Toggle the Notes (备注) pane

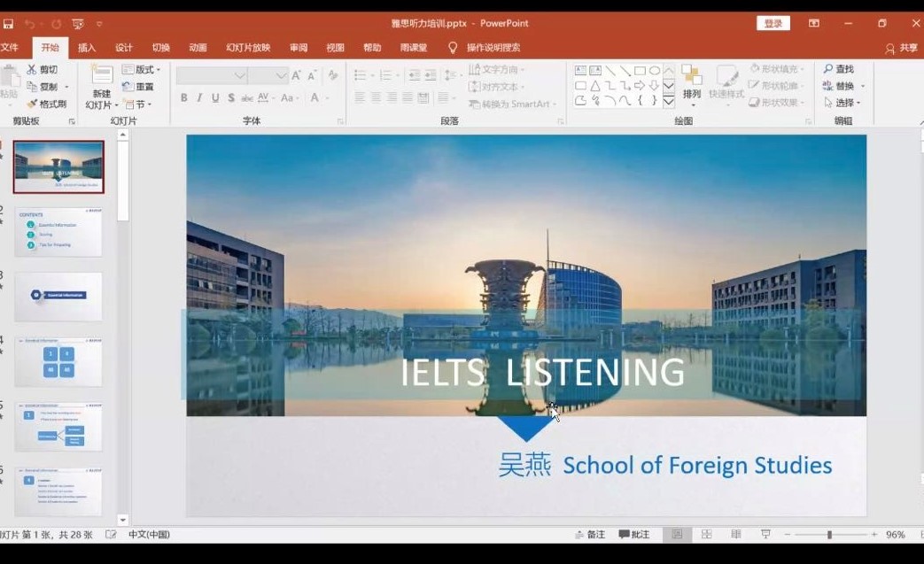pyautogui.click(x=589, y=535)
